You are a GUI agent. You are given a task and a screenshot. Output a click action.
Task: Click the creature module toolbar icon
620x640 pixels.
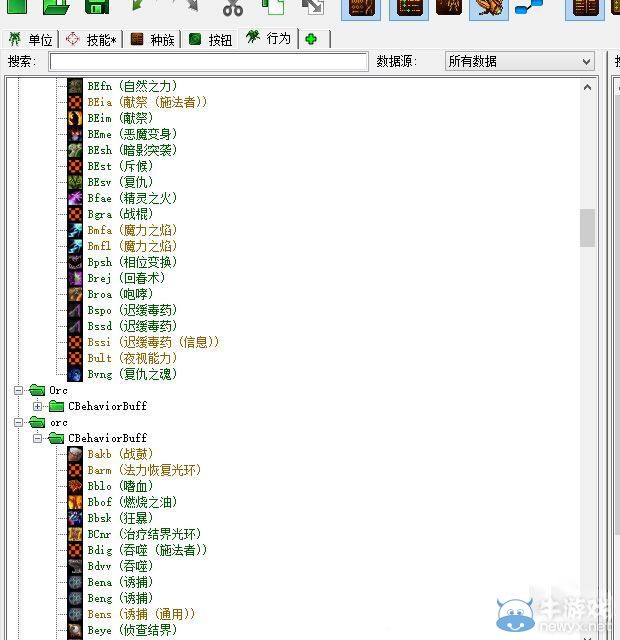(489, 8)
